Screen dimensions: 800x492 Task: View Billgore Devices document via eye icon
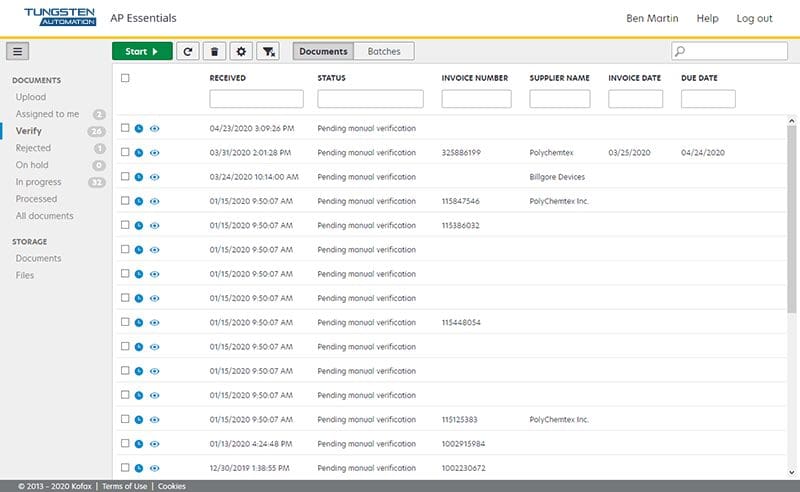[155, 177]
